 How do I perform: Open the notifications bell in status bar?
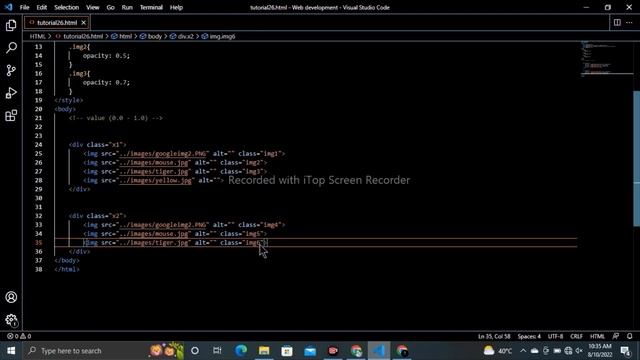[x=629, y=336]
